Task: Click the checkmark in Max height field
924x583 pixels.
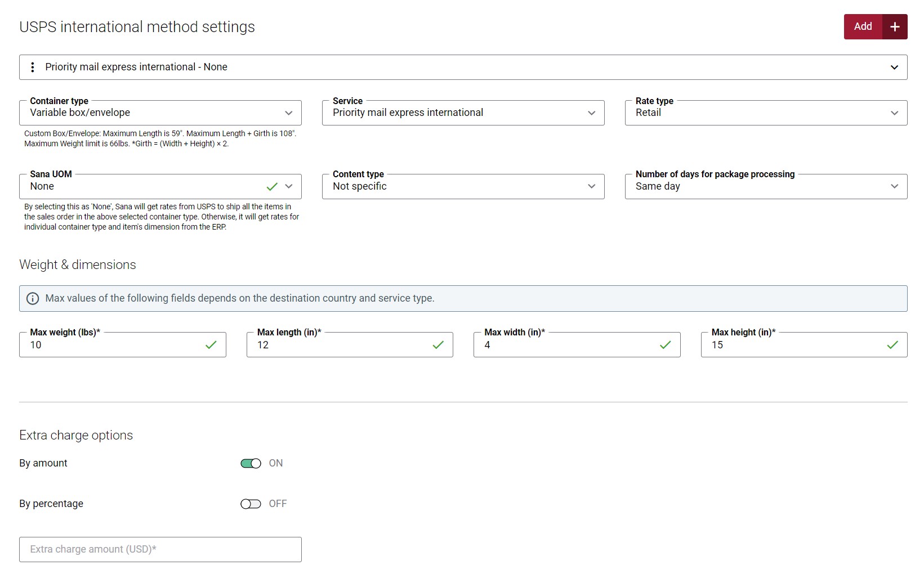Action: tap(892, 345)
